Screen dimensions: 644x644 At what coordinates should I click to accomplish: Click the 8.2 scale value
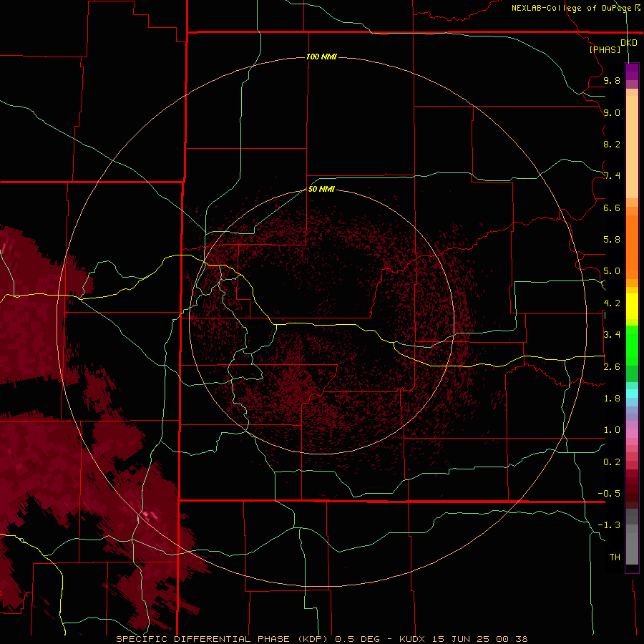click(612, 144)
